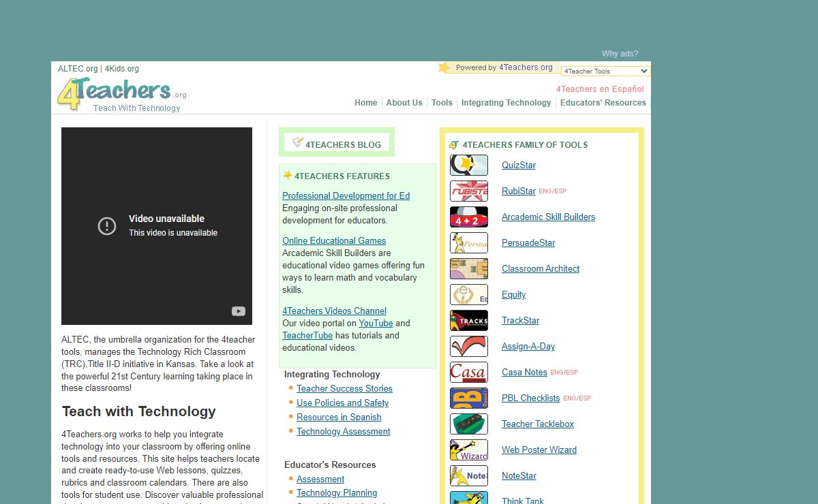Open Educators' Resources menu item
The height and width of the screenshot is (504, 818).
(x=603, y=103)
